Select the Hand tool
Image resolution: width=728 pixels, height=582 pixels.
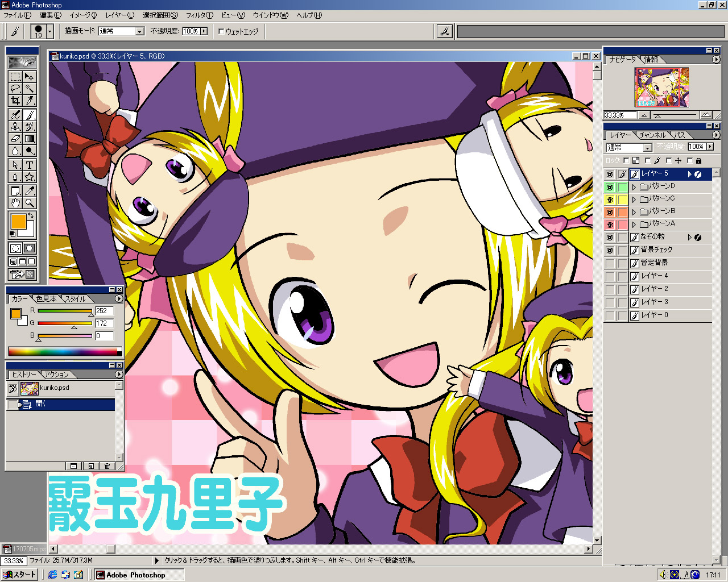tap(15, 203)
